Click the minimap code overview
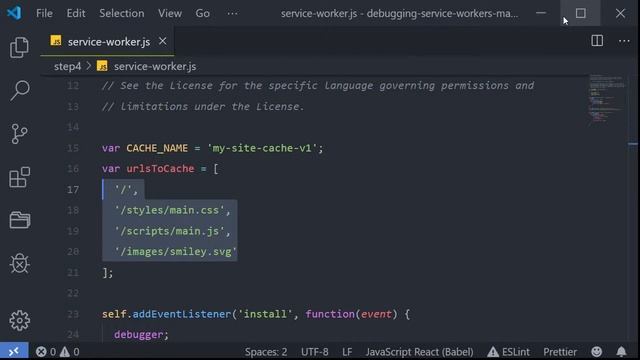 pyautogui.click(x=606, y=100)
